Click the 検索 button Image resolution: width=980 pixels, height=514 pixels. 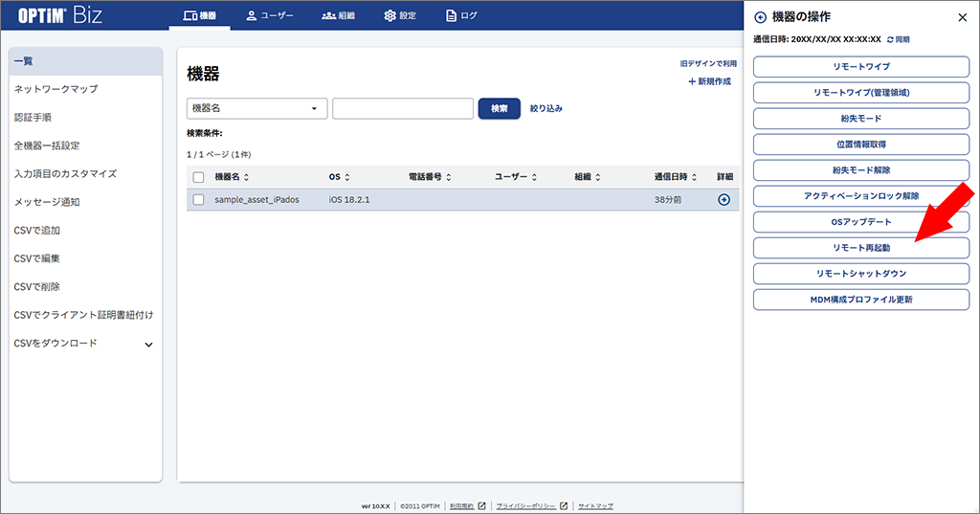point(499,108)
